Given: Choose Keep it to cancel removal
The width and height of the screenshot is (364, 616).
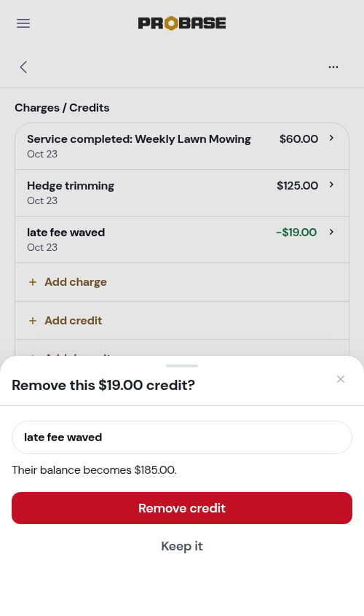Looking at the screenshot, I should tap(182, 546).
